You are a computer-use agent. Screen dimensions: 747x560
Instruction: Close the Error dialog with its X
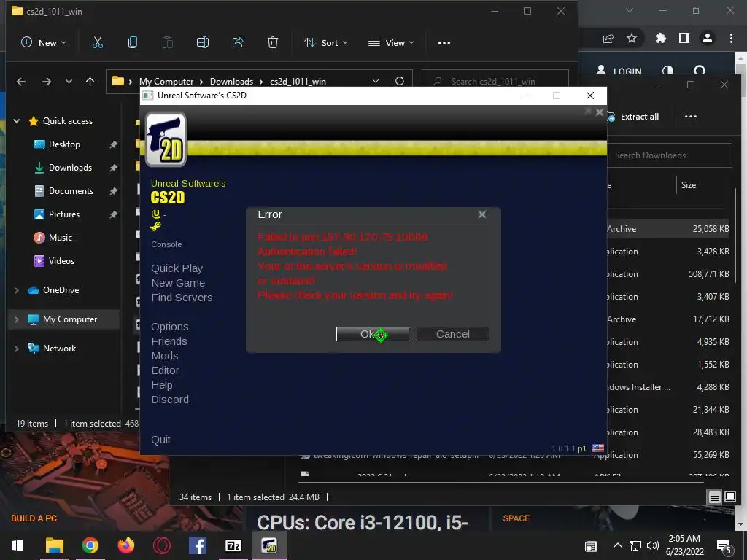point(482,214)
